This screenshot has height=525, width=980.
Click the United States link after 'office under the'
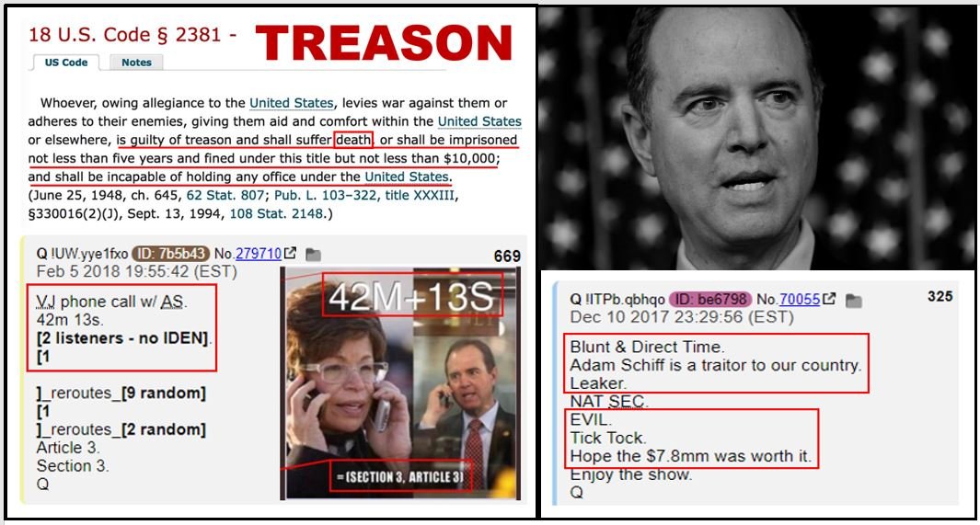tap(407, 177)
